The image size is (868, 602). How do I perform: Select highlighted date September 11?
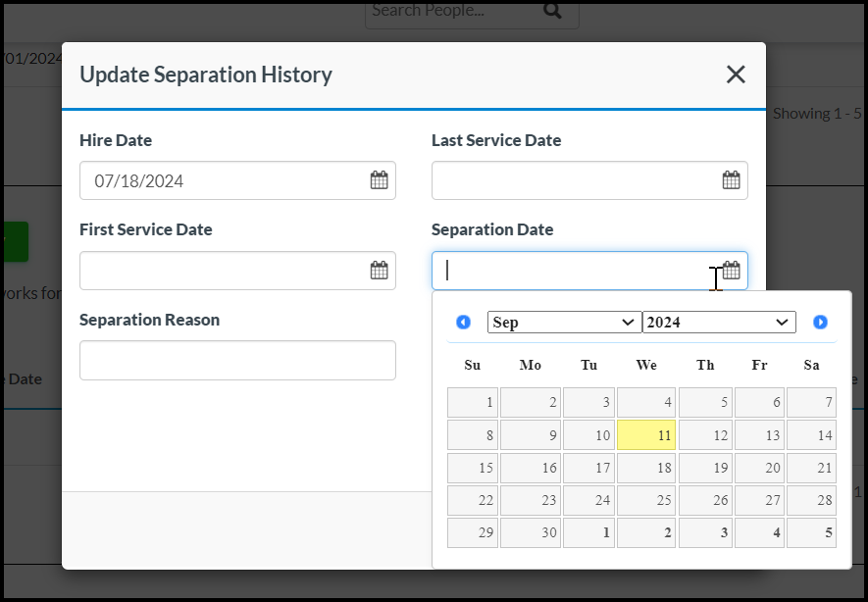click(x=646, y=435)
